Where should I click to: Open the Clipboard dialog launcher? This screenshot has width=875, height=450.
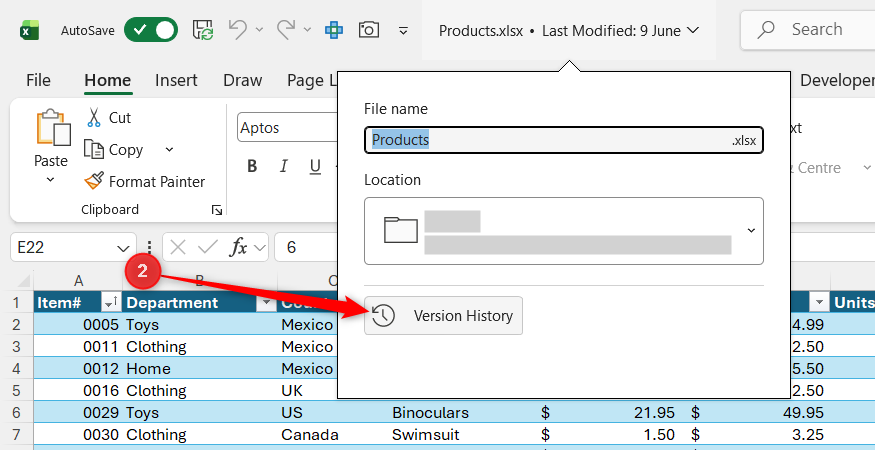pyautogui.click(x=217, y=210)
